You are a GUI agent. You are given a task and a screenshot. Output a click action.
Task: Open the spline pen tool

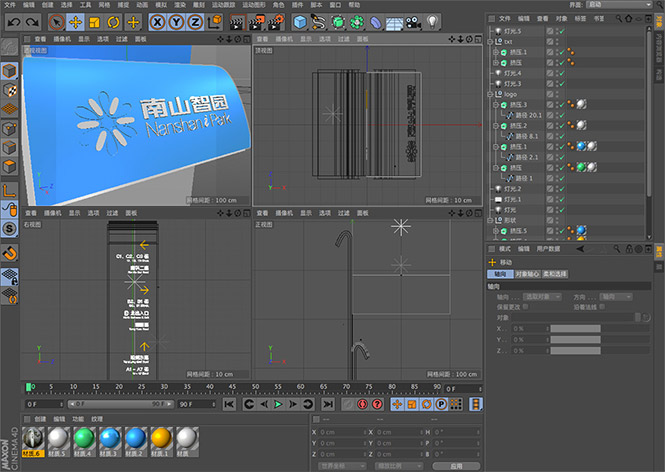click(x=319, y=22)
